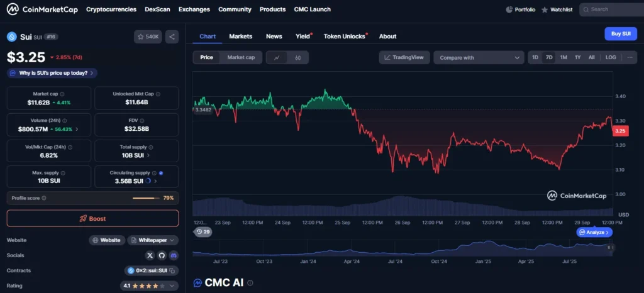The image size is (644, 293).
Task: Open the Sui Website link
Action: click(x=107, y=240)
